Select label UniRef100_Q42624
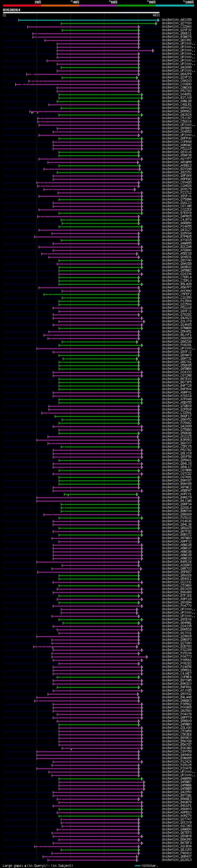This screenshot has width=197, height=868. tap(177, 115)
